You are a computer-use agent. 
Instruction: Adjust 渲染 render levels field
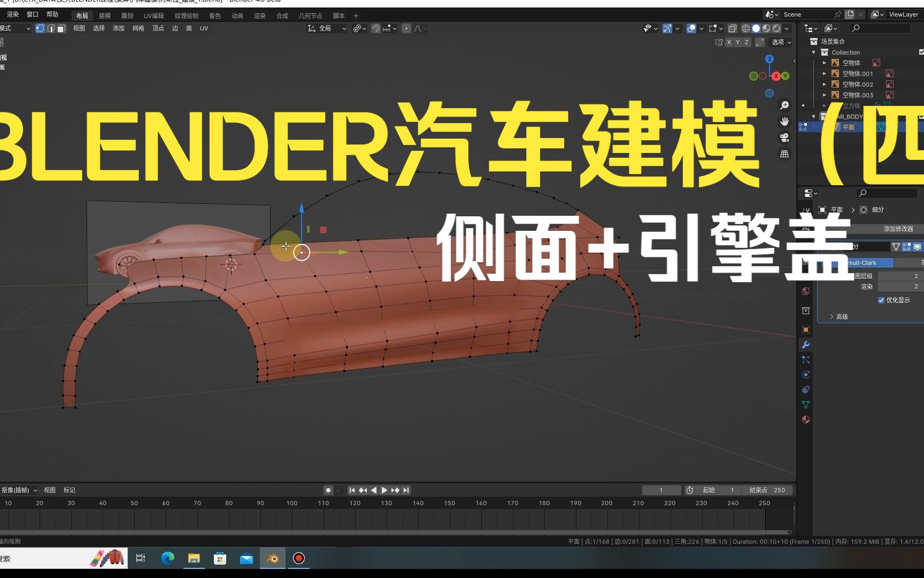pos(900,286)
